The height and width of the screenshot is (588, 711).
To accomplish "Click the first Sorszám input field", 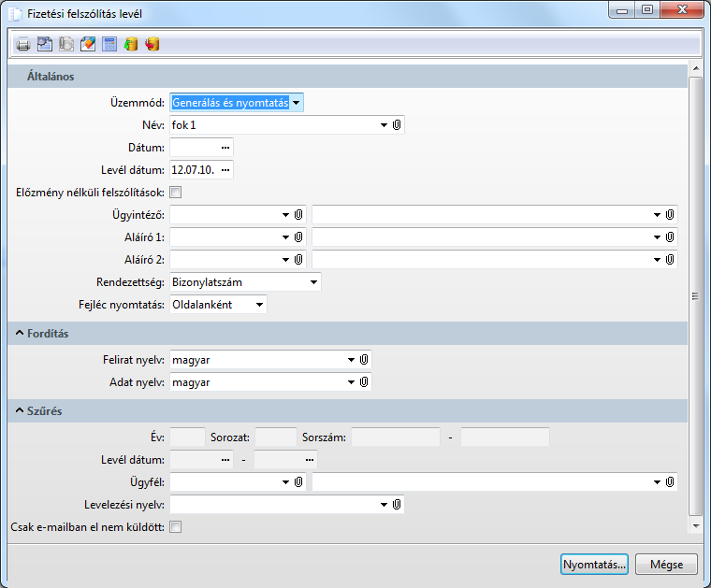I will click(396, 437).
